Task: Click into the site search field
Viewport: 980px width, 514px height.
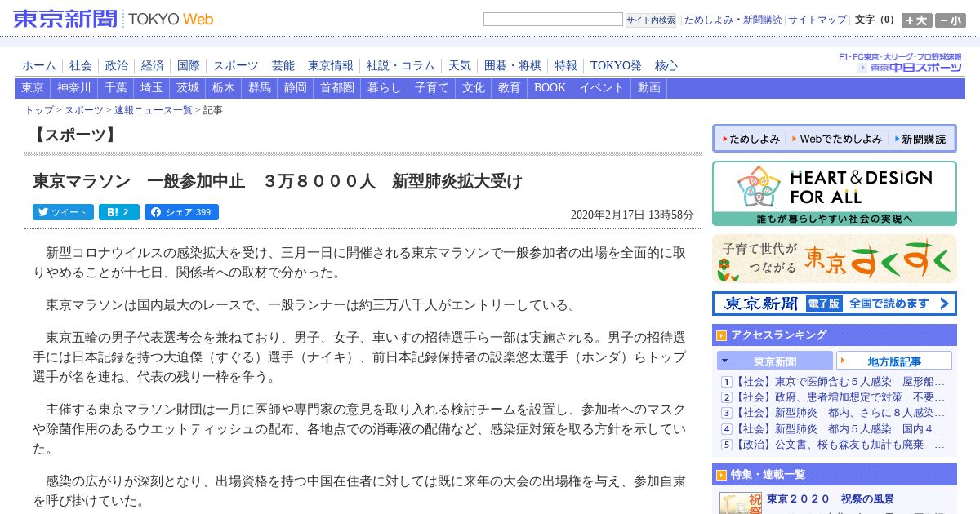Action: (x=553, y=20)
